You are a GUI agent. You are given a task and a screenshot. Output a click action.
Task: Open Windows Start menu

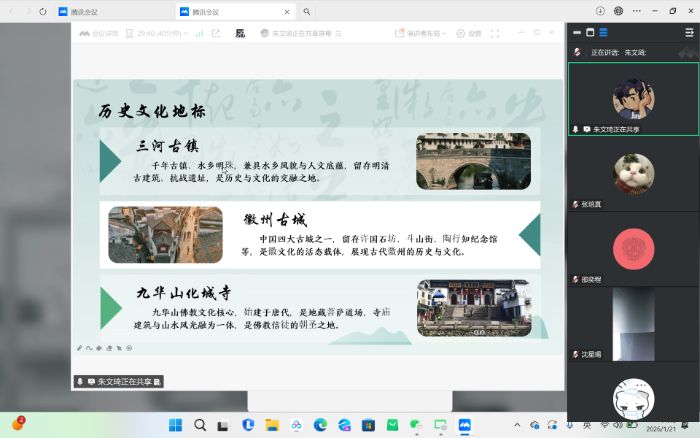176,425
